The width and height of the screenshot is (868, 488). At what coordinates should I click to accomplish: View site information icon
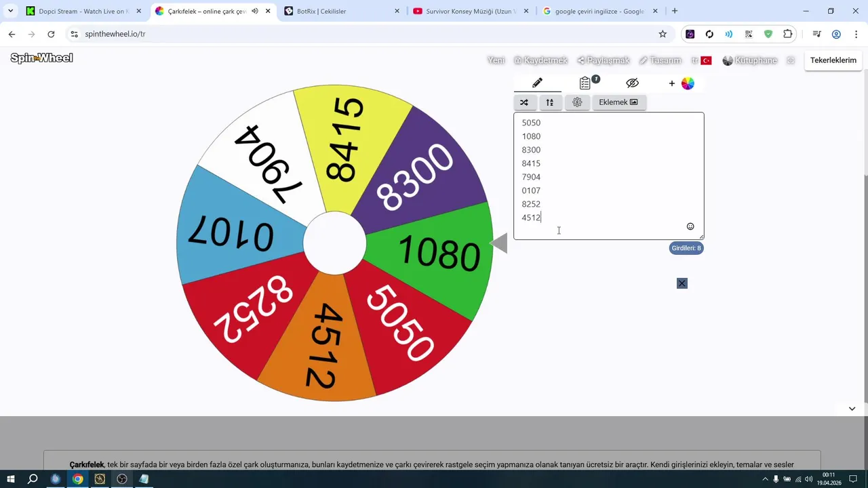74,34
